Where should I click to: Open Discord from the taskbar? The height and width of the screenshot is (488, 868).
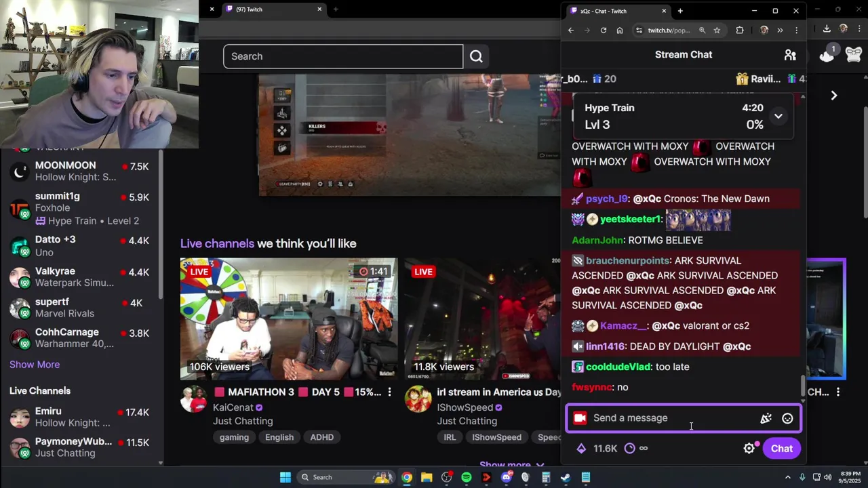[x=506, y=477]
